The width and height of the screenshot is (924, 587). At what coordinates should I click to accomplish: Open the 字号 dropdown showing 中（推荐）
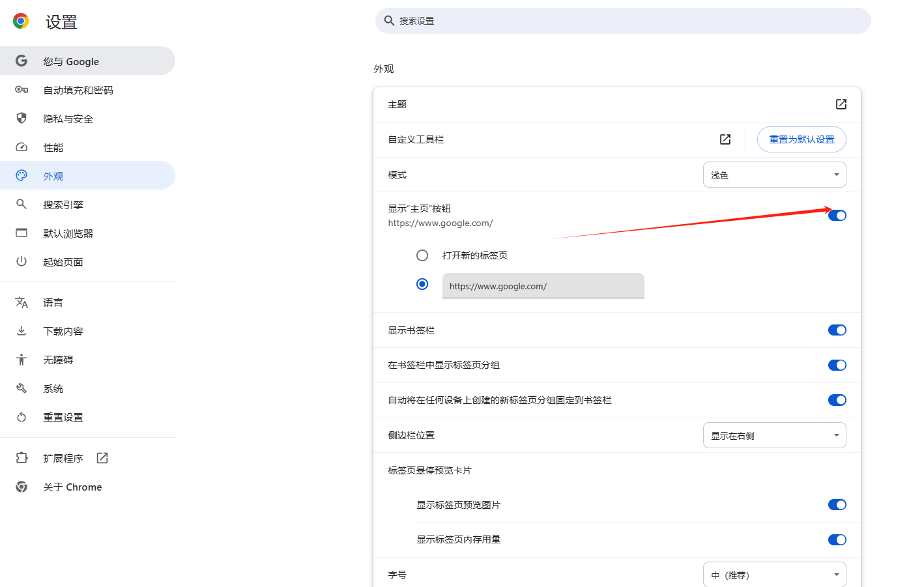[x=775, y=575]
